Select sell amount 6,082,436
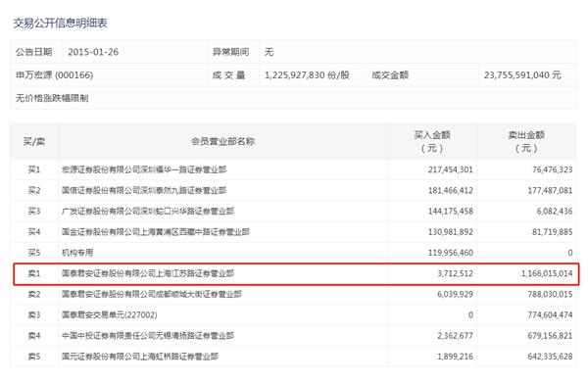Image resolution: width=588 pixels, height=383 pixels. pyautogui.click(x=555, y=212)
